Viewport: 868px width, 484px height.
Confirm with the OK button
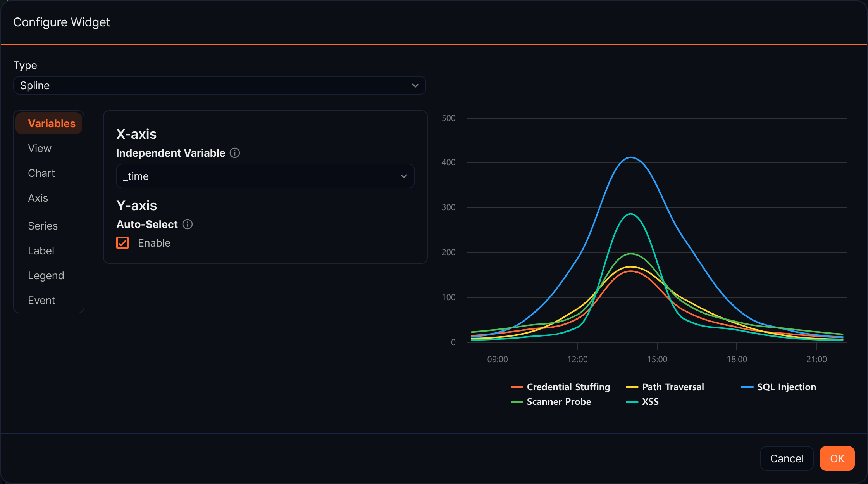[837, 458]
